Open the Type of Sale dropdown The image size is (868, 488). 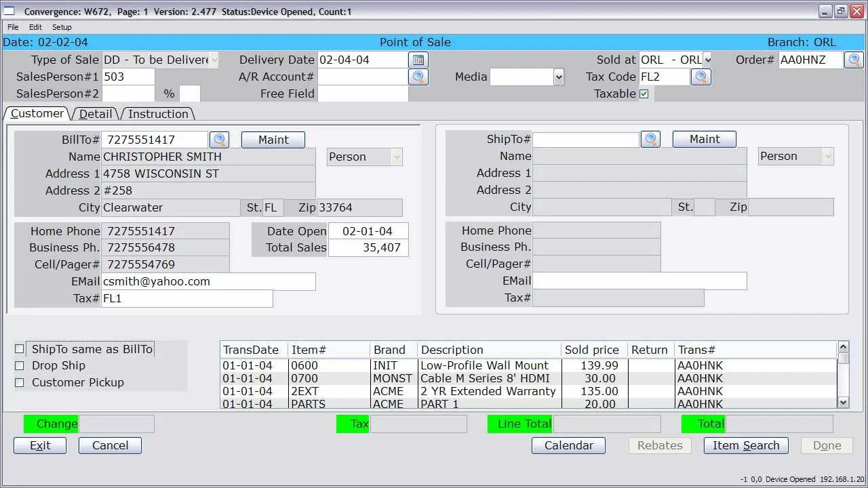click(x=214, y=60)
